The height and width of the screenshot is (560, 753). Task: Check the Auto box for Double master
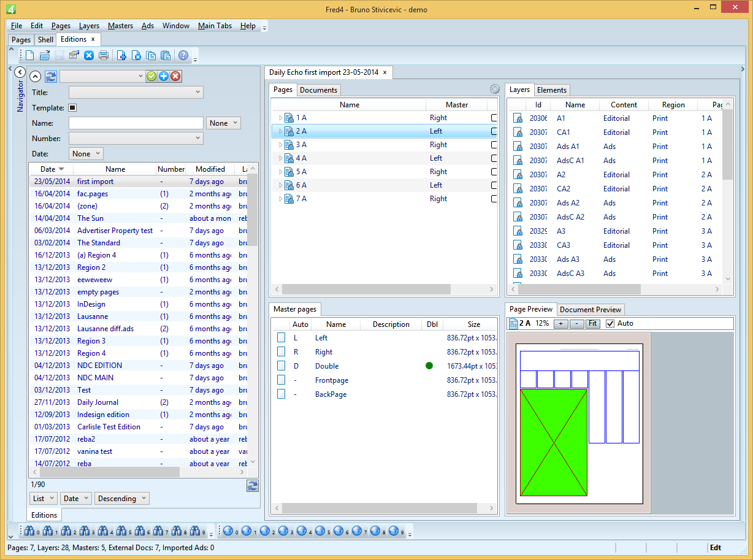[281, 366]
